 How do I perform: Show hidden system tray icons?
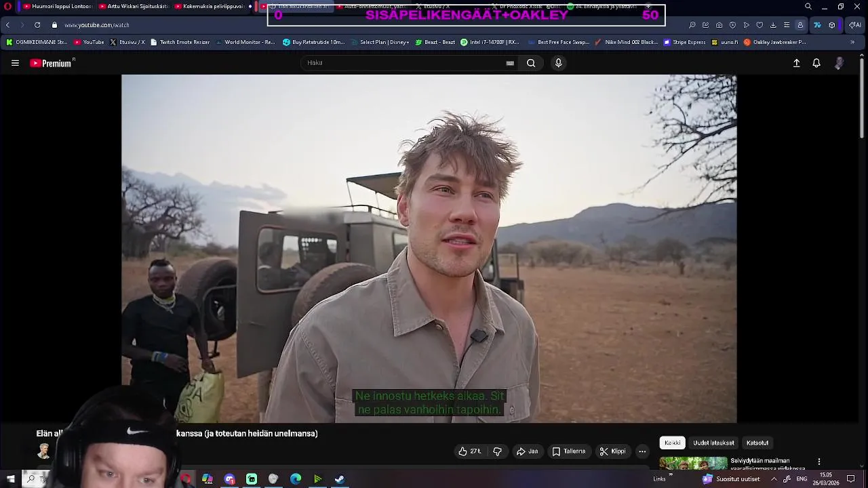tap(774, 479)
